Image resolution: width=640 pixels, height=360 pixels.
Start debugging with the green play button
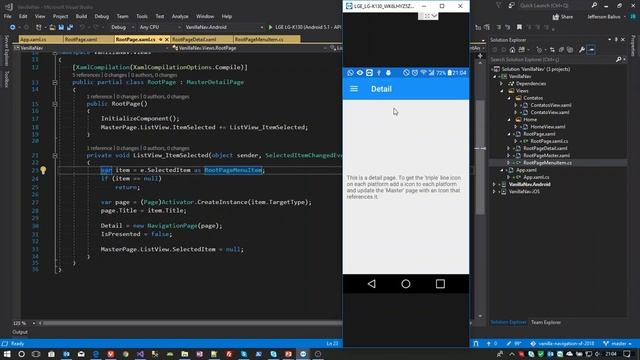click(x=270, y=27)
